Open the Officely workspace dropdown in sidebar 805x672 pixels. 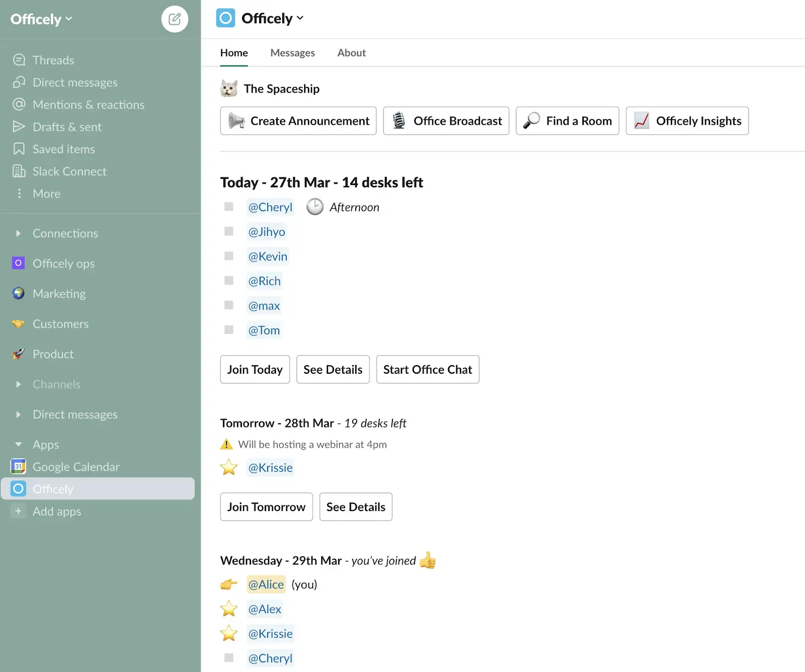41,19
